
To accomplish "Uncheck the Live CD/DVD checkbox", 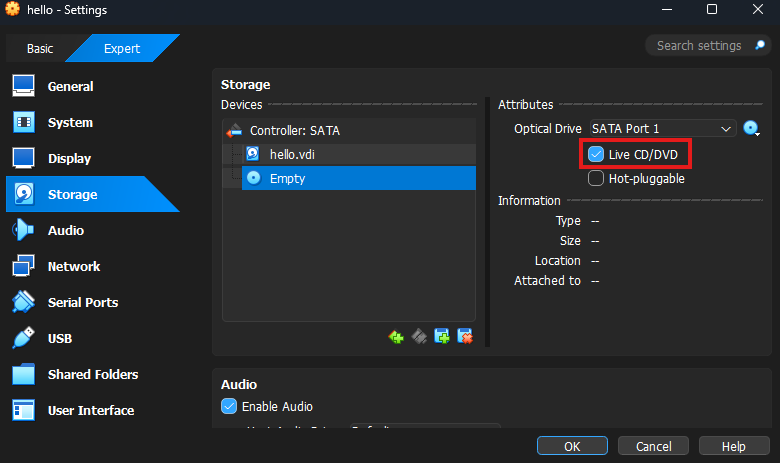I will coord(596,154).
